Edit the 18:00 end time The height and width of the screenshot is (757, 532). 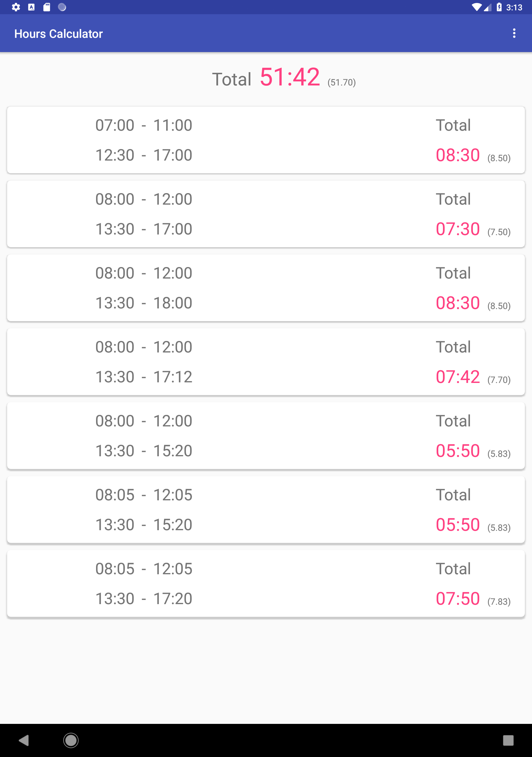point(173,303)
